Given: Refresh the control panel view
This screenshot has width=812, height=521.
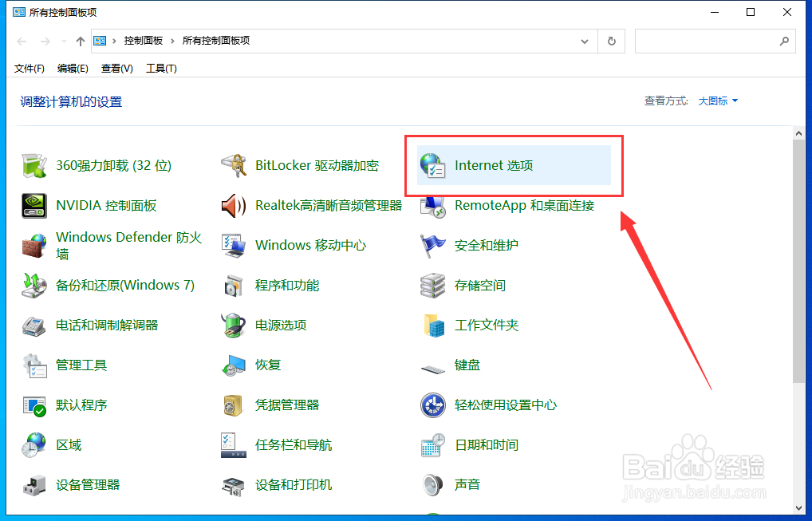Looking at the screenshot, I should (x=612, y=41).
